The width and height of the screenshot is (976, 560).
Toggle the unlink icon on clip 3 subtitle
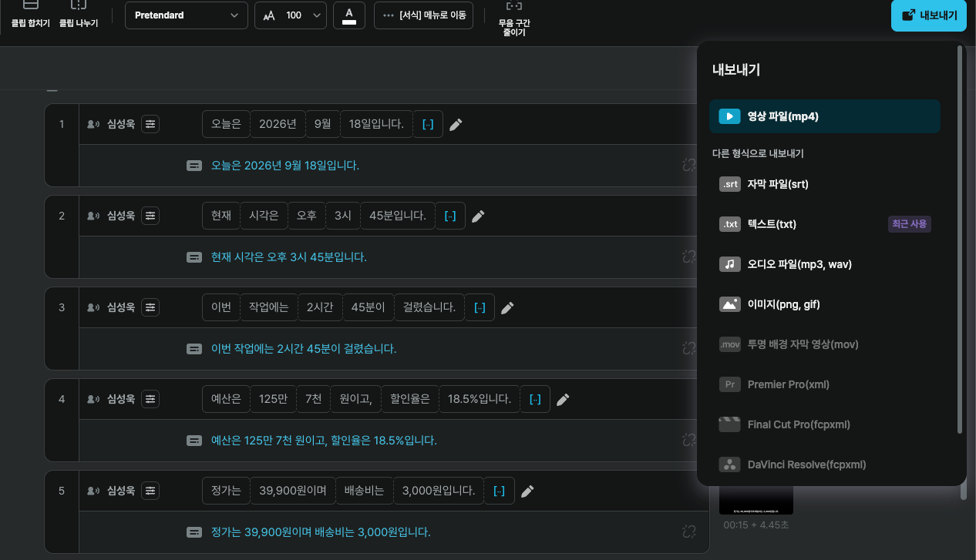[x=689, y=348]
